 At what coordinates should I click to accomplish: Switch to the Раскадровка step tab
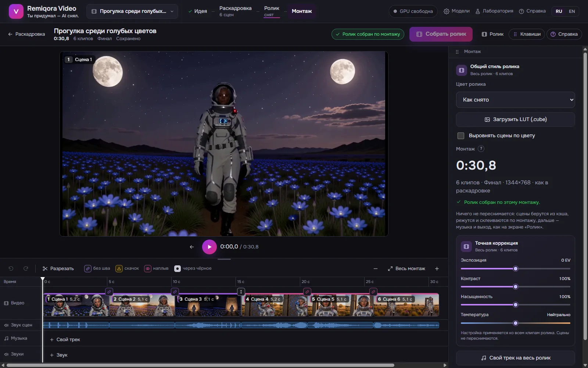coord(235,11)
